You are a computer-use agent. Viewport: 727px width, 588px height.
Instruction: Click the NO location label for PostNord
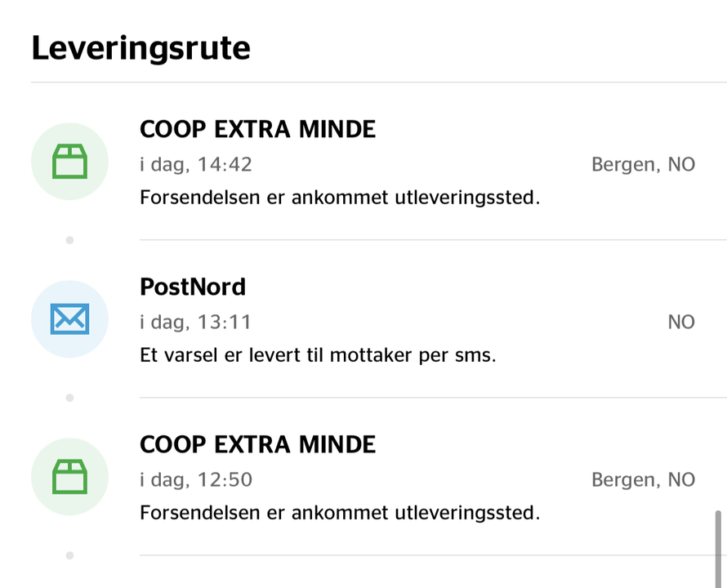coord(681,323)
